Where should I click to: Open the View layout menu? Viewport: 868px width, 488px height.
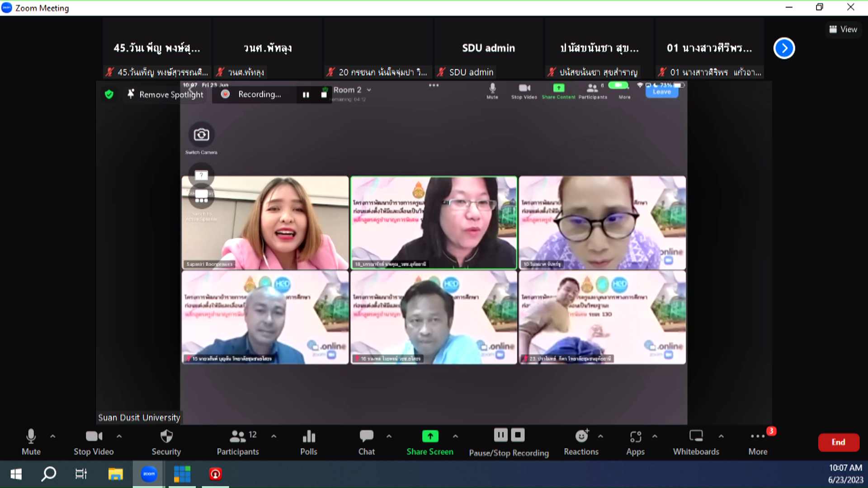[x=843, y=29]
